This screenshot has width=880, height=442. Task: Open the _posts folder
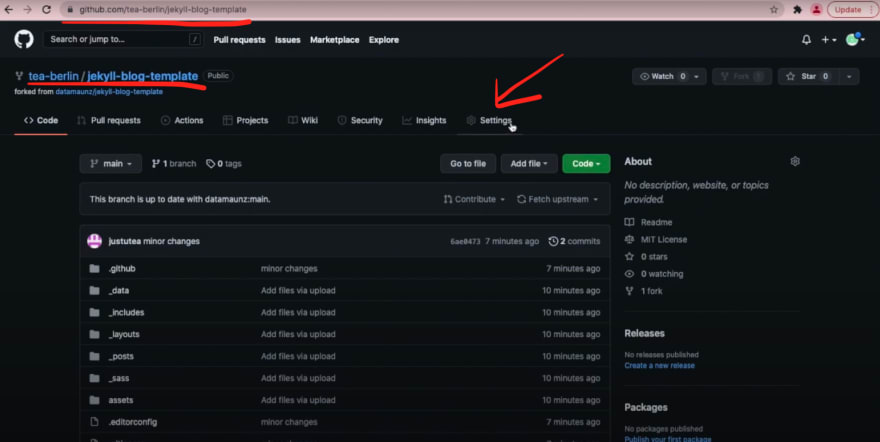(x=121, y=356)
